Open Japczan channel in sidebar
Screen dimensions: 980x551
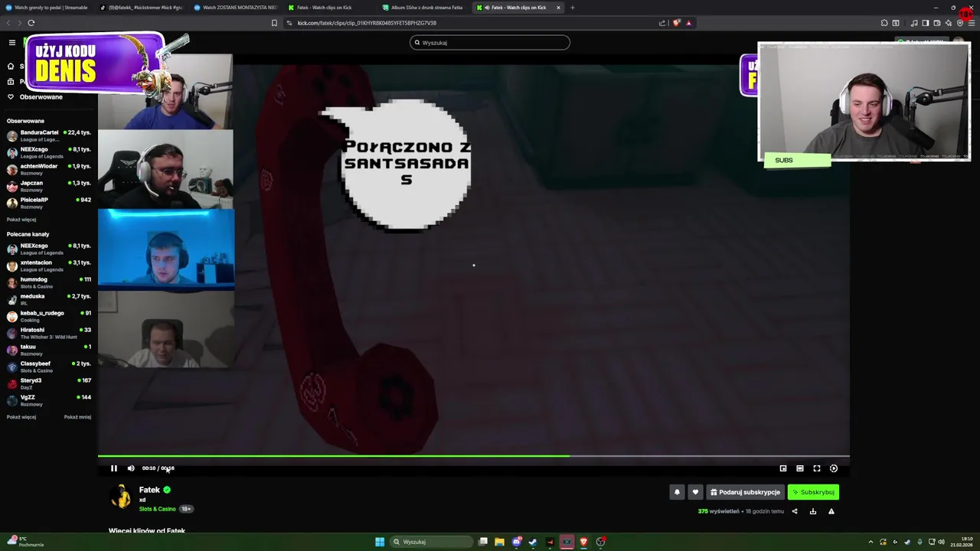tap(49, 186)
